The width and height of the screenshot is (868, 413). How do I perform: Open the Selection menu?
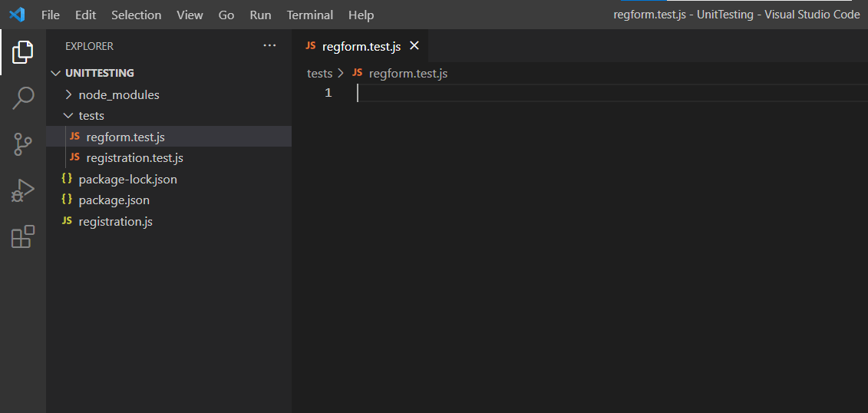tap(136, 15)
